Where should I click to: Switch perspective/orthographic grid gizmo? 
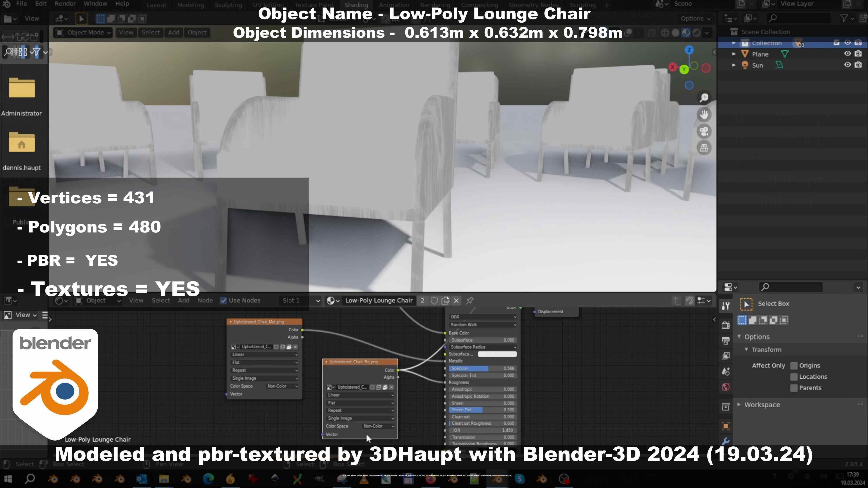[704, 148]
